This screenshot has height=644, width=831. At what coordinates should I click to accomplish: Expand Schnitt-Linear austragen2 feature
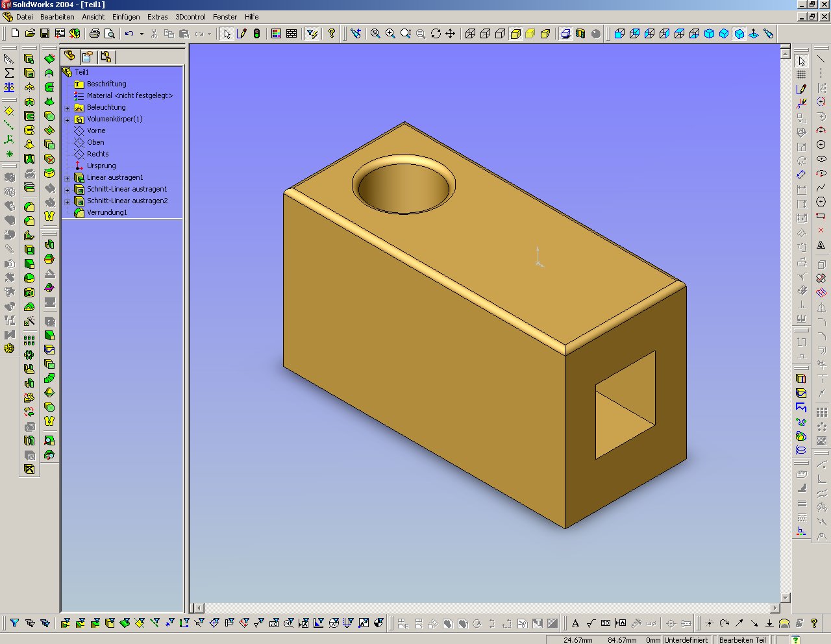tap(67, 201)
